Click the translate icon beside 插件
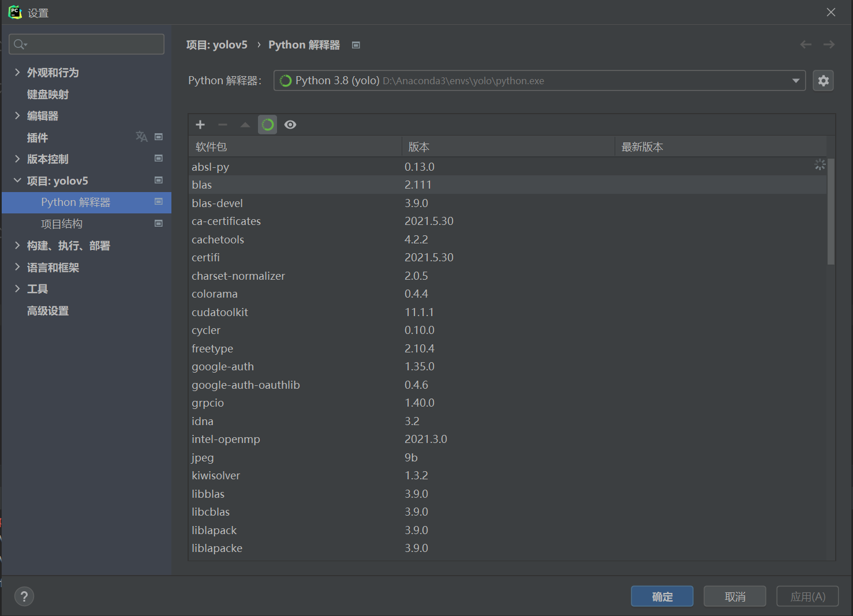 tap(141, 137)
